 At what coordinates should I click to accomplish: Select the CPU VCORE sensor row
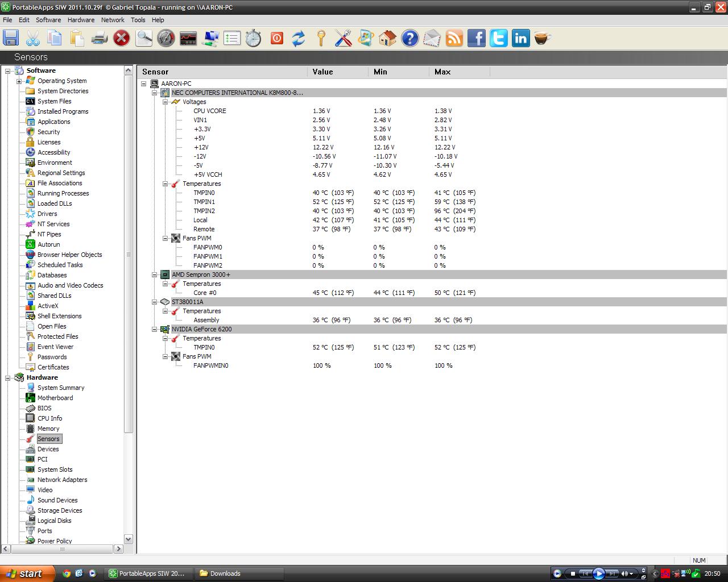pyautogui.click(x=209, y=111)
